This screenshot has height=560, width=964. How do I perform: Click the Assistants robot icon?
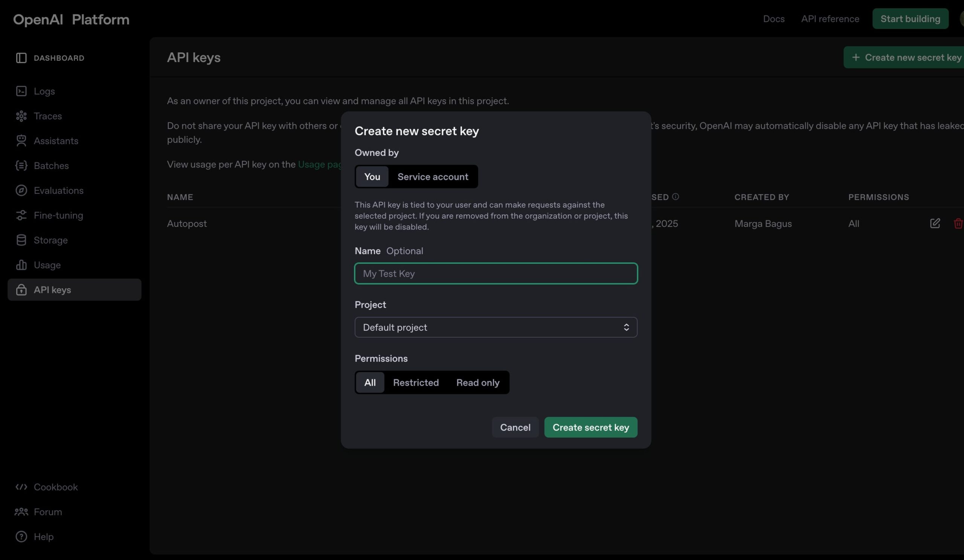[21, 141]
